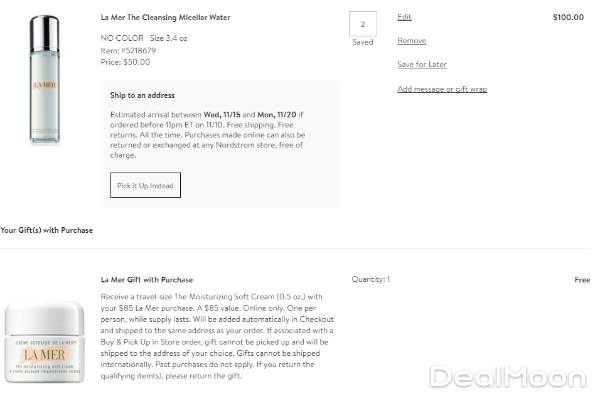
Task: Click the Edit link
Action: [404, 17]
